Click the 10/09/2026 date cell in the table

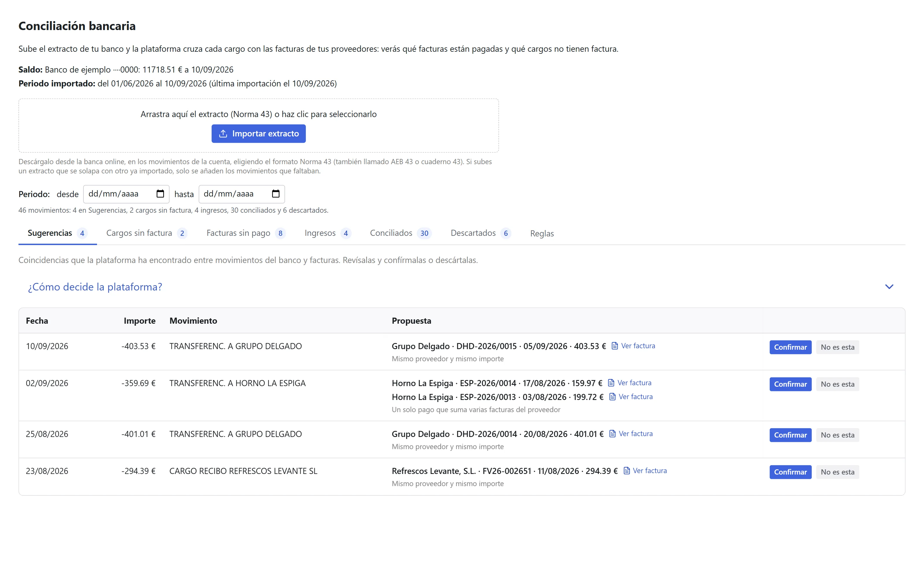click(47, 346)
